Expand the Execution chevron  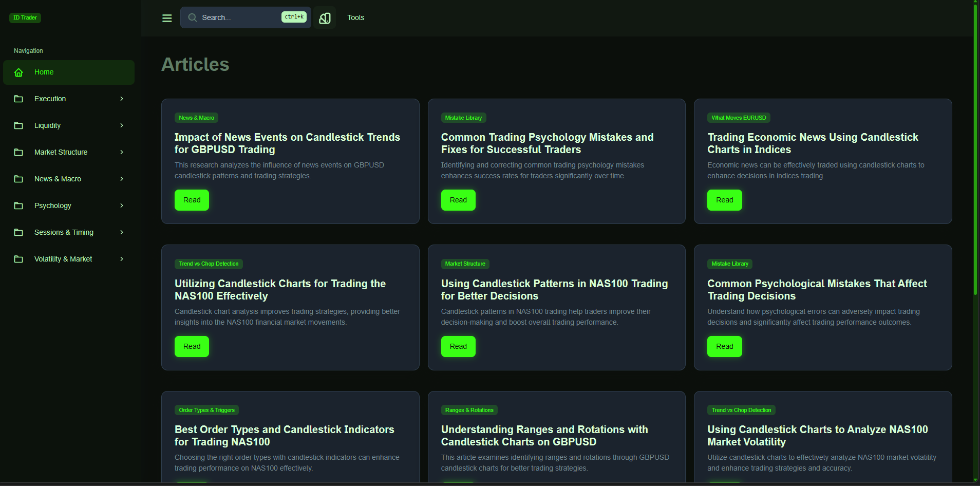pyautogui.click(x=122, y=99)
